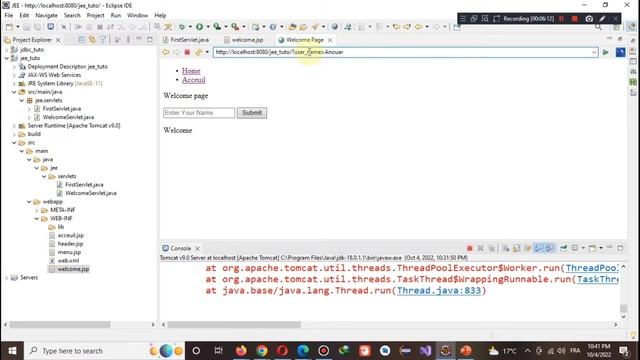Click the recorder camera screenshot icon
The image size is (640, 360).
click(x=589, y=19)
